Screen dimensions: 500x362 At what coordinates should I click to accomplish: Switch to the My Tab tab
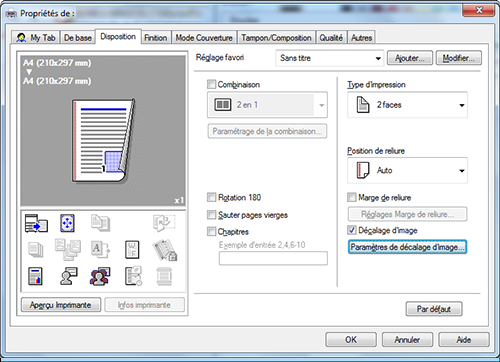point(35,38)
